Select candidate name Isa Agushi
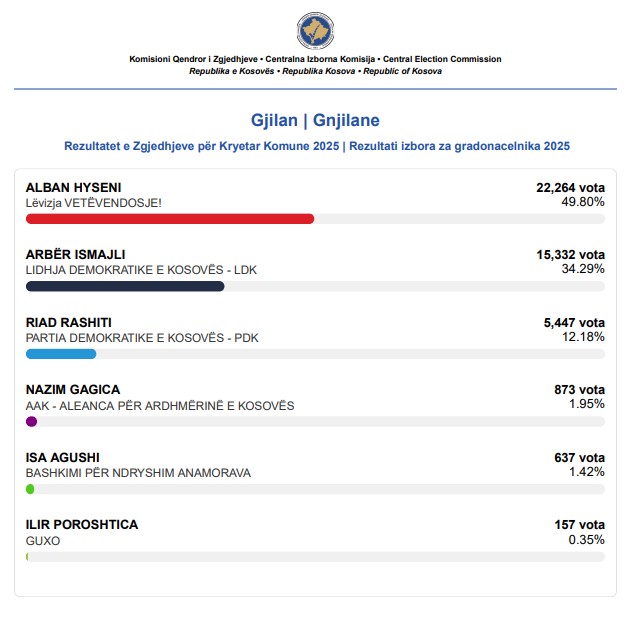Screen dimensions: 630x623 click(62, 458)
